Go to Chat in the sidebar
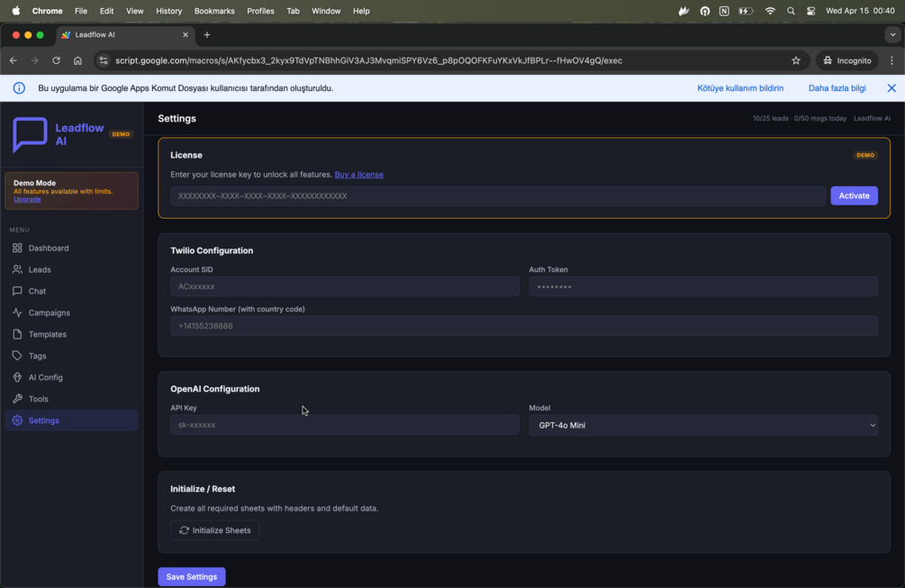Image resolution: width=905 pixels, height=588 pixels. 71,292
